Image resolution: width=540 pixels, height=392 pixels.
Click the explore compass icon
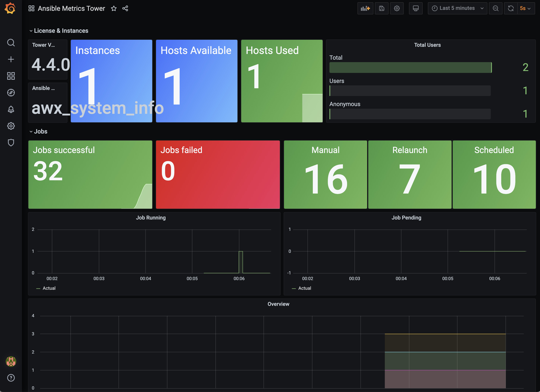[11, 93]
